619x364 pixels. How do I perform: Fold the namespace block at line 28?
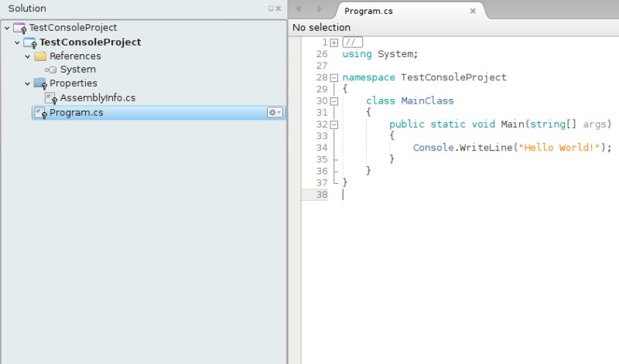coord(334,78)
